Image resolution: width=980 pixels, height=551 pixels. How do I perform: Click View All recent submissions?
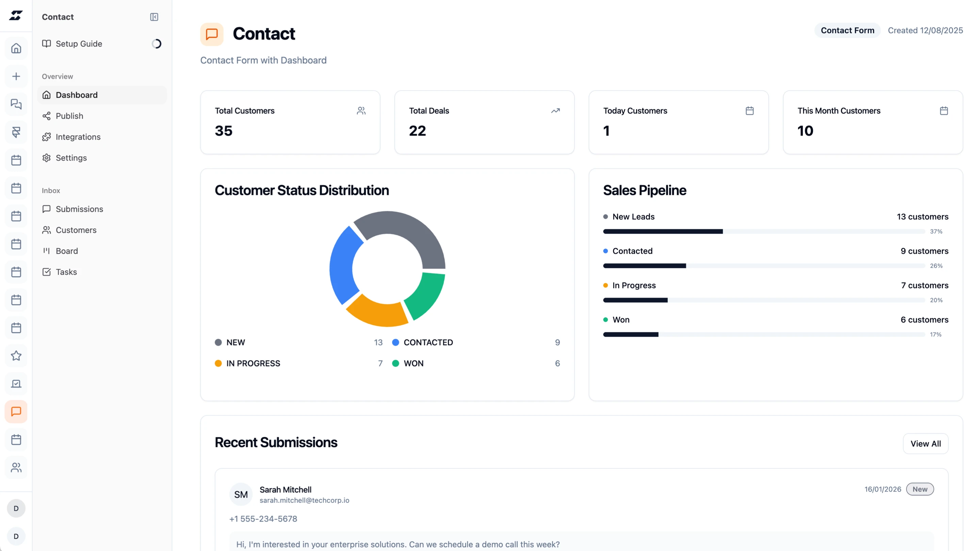925,444
